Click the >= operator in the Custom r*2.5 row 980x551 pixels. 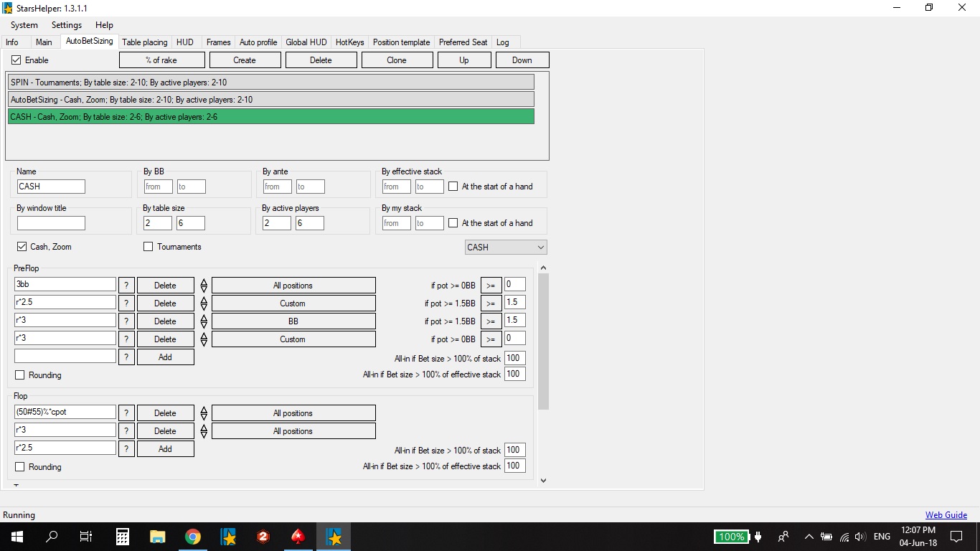pyautogui.click(x=491, y=303)
